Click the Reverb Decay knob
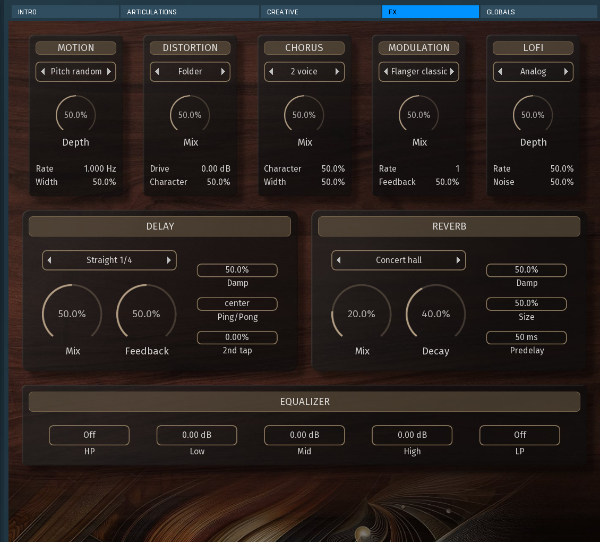The image size is (600, 542). tap(435, 313)
